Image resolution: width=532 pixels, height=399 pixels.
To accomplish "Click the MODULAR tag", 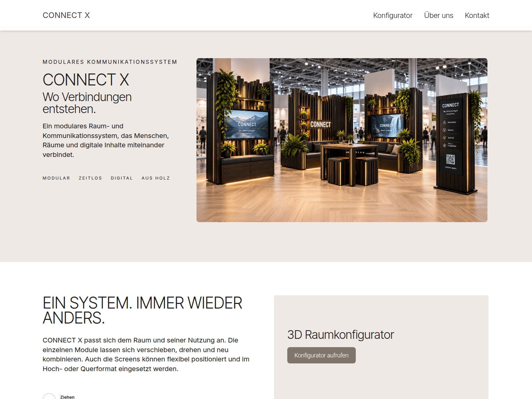I will coord(56,178).
